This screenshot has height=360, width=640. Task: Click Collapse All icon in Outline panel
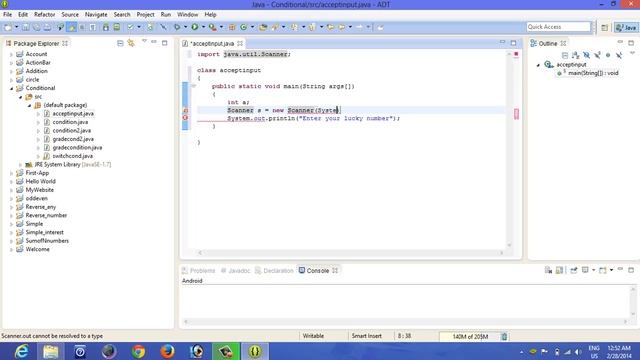pyautogui.click(x=565, y=55)
